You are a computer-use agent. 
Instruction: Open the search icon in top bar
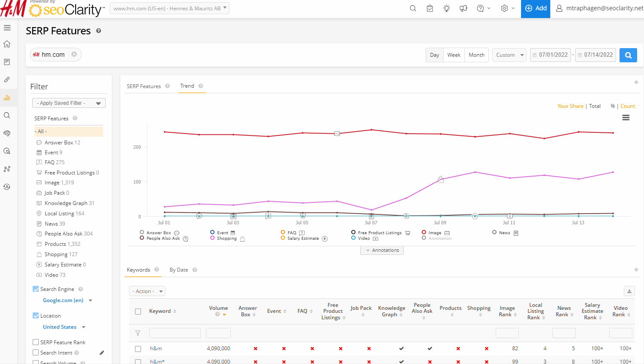[413, 8]
